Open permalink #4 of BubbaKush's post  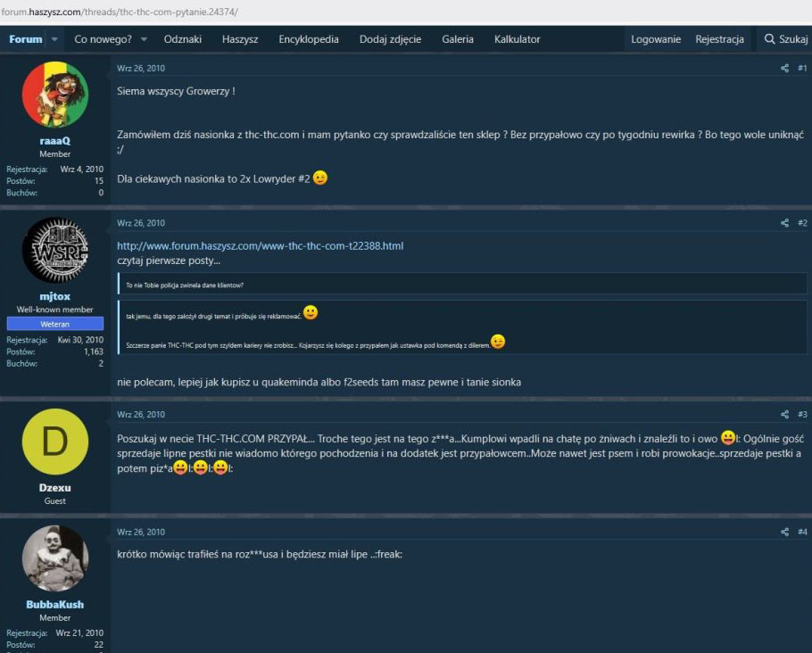pos(802,532)
